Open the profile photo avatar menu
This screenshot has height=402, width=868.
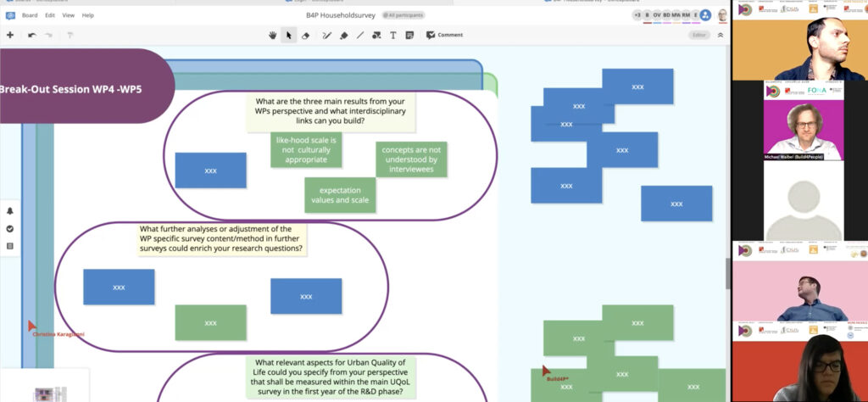[722, 15]
